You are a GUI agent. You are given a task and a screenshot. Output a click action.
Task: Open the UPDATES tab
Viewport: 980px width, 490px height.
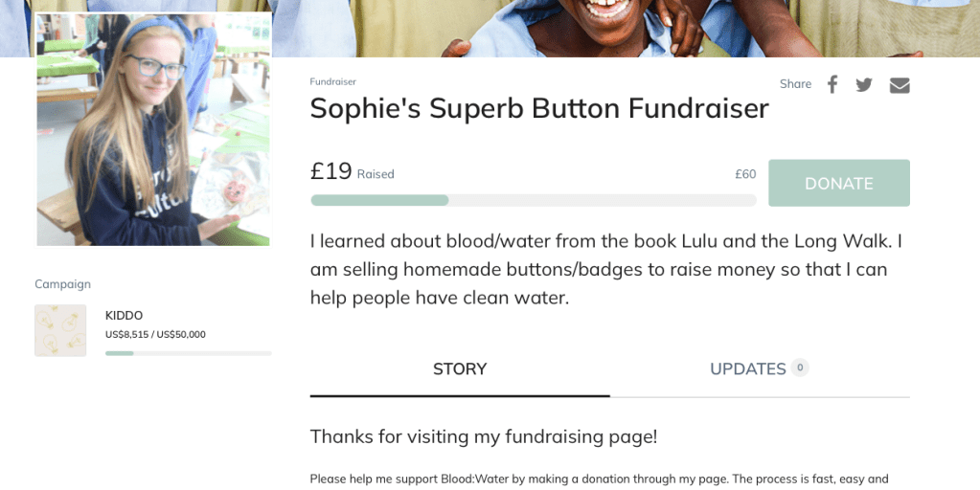pos(747,369)
